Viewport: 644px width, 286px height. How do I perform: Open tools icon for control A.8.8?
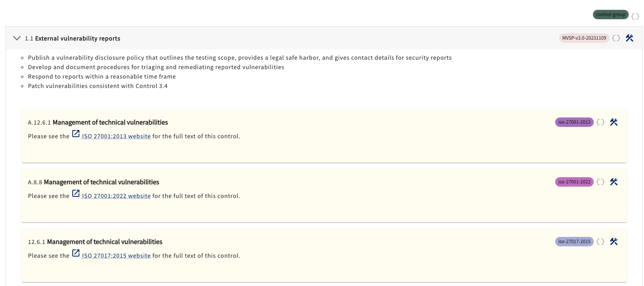click(x=614, y=182)
